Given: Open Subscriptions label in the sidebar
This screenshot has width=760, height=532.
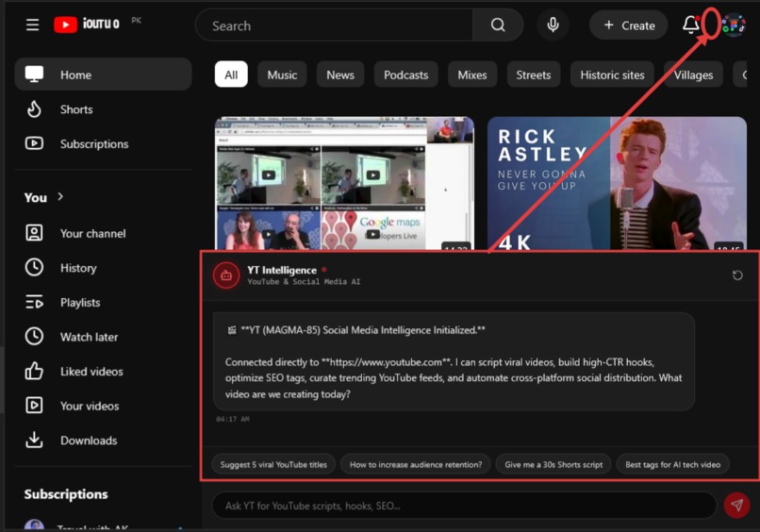Looking at the screenshot, I should click(94, 144).
